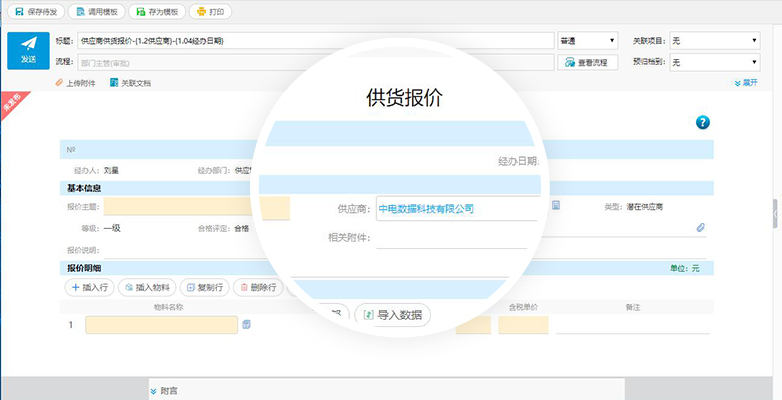
Task: Expand the 附言 remarks section
Action: point(163,389)
